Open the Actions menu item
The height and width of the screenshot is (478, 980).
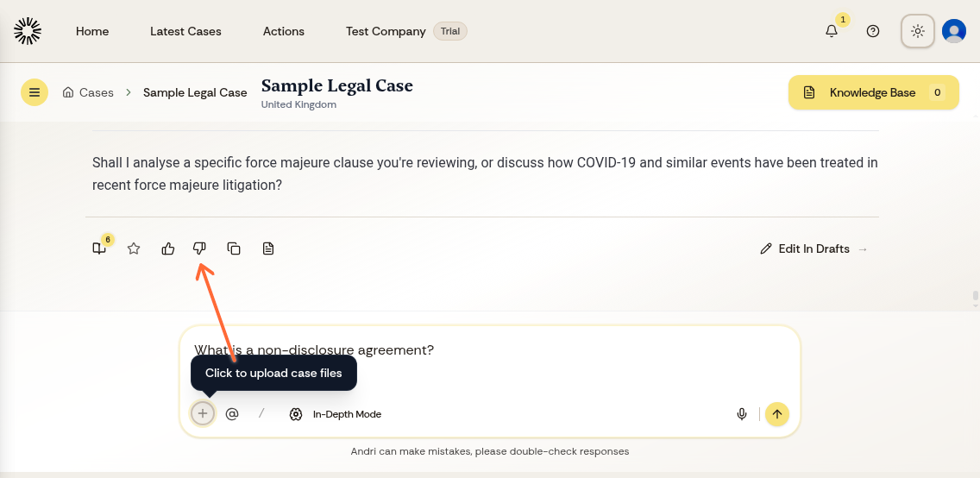tap(284, 31)
